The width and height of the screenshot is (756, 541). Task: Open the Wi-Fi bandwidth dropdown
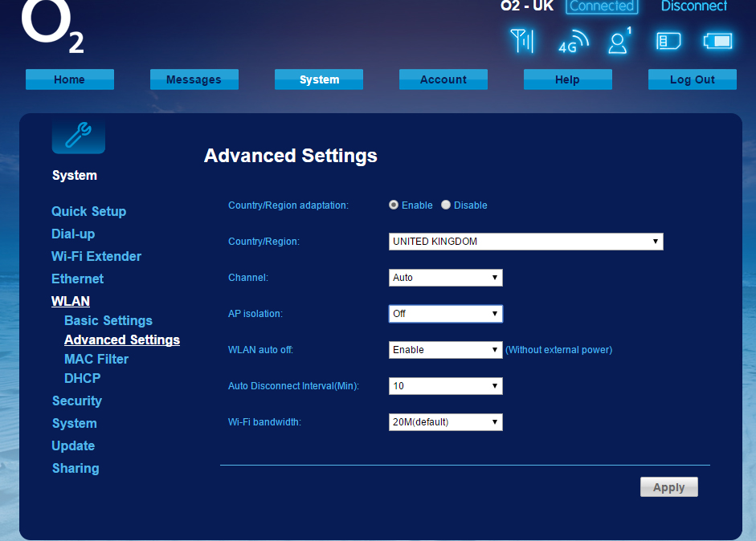[x=445, y=421]
